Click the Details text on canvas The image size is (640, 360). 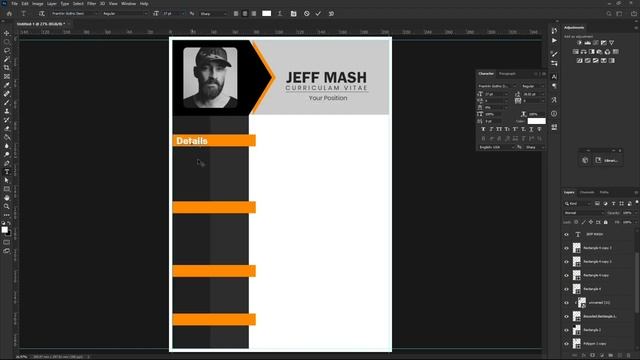point(192,141)
